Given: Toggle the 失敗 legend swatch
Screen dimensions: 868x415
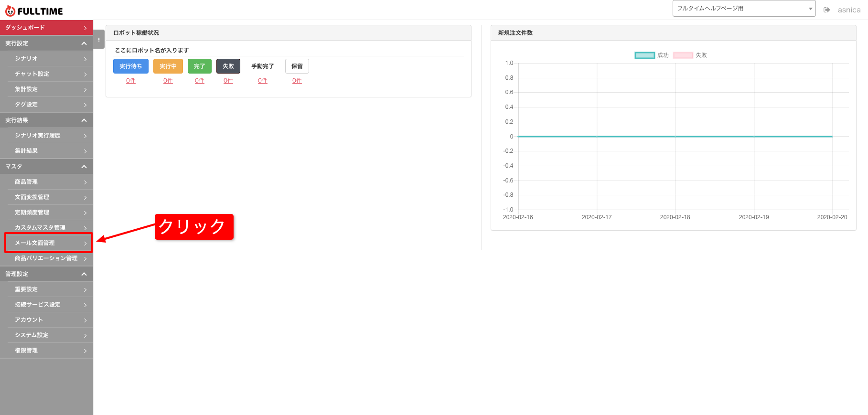Looking at the screenshot, I should [683, 55].
